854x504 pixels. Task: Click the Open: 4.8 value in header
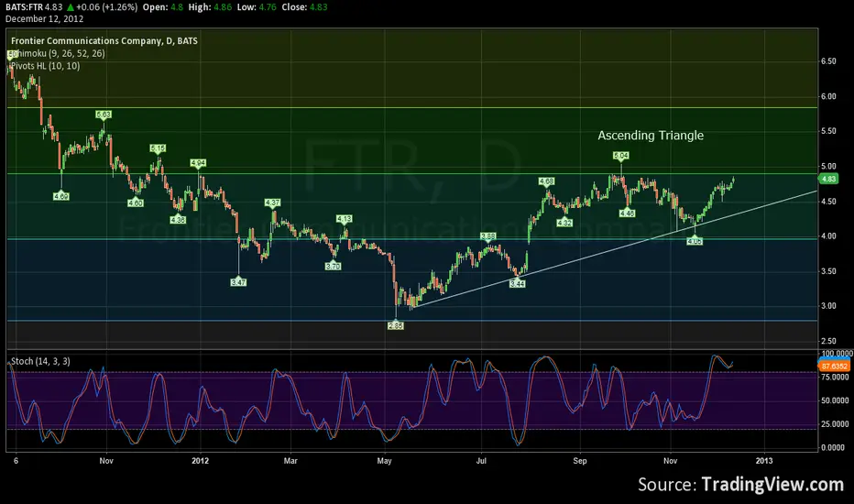pos(163,7)
